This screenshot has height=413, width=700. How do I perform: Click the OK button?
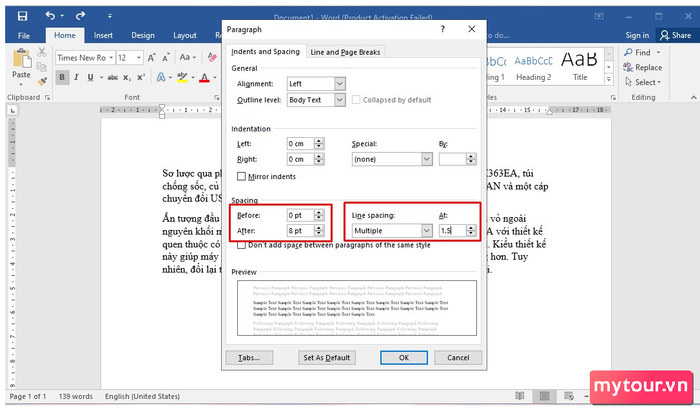click(404, 358)
